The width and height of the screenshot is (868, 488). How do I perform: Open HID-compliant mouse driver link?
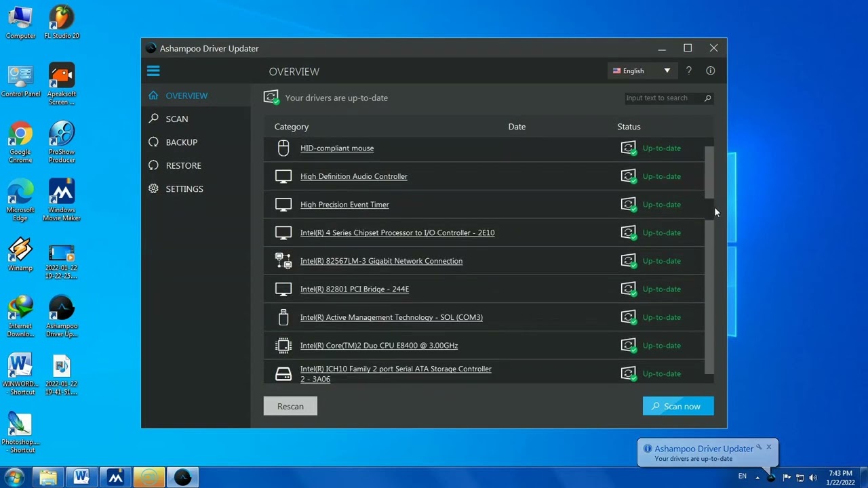coord(337,148)
